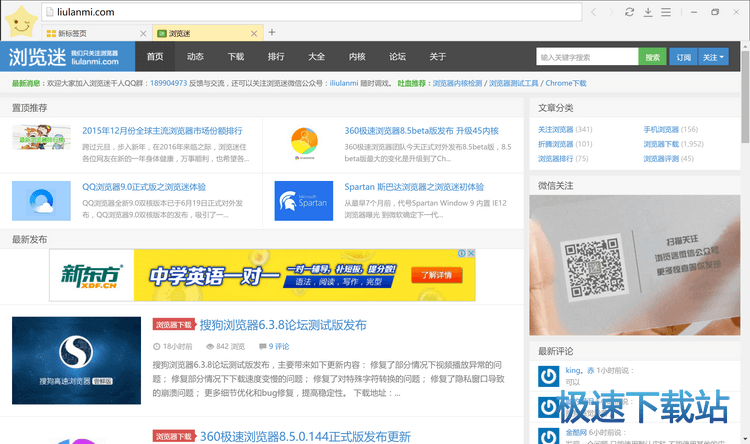Click the 浏览迷 site logo
The image size is (750, 444).
[67, 56]
